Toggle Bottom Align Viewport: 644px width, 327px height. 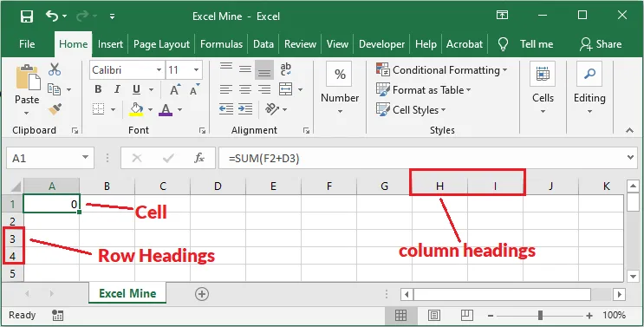264,70
